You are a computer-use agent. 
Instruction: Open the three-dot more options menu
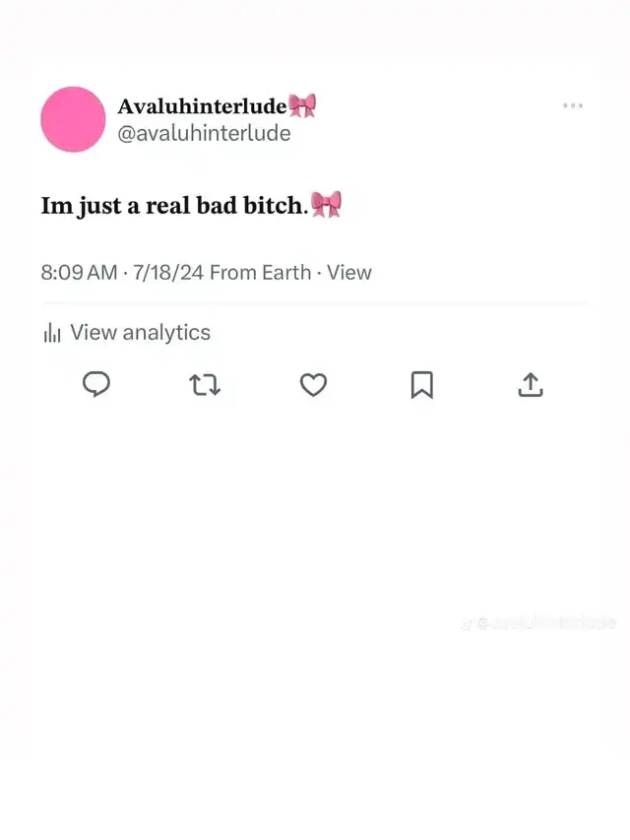(x=573, y=105)
